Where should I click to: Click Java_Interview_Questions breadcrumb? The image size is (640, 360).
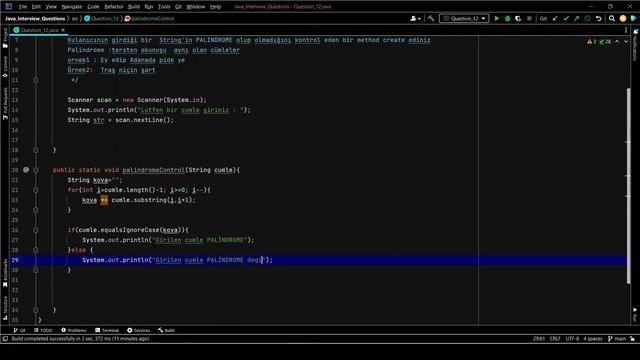pyautogui.click(x=35, y=18)
